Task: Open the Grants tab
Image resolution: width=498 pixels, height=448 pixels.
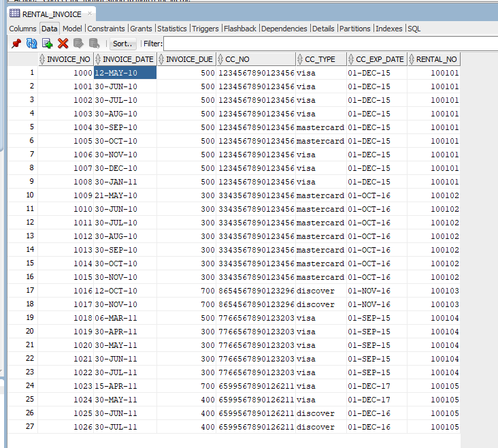Action: [141, 29]
